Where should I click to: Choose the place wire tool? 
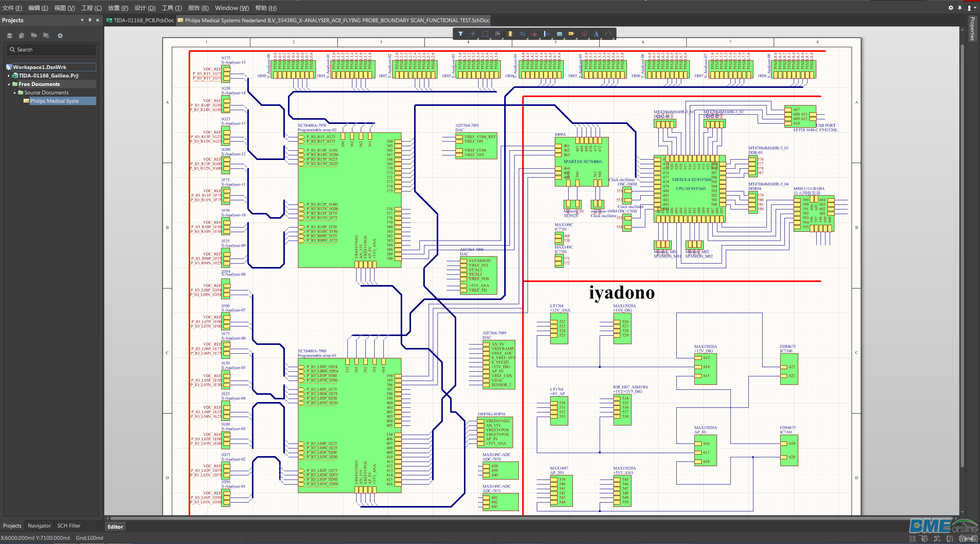(523, 34)
